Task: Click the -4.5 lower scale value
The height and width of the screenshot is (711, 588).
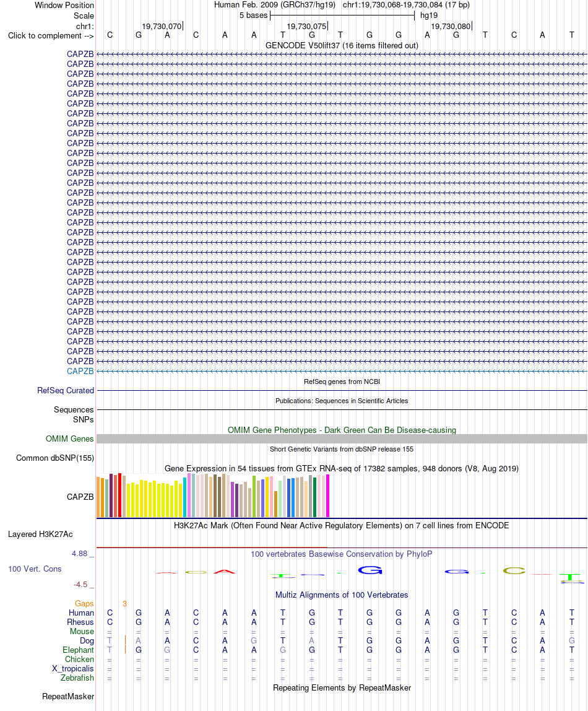Action: 80,585
